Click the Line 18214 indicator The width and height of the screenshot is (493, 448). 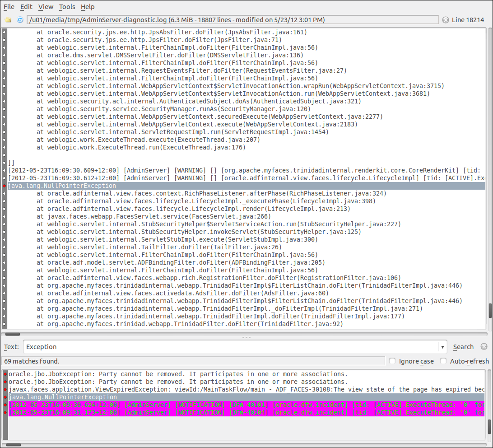pos(468,20)
